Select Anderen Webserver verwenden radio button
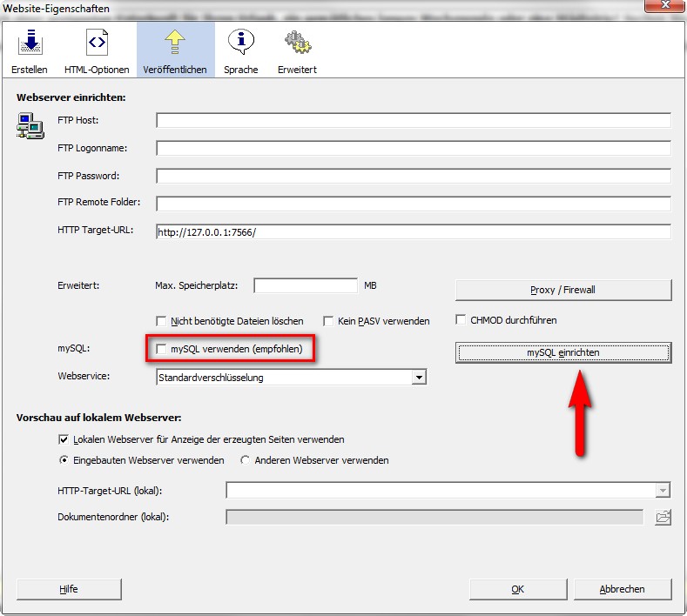Image resolution: width=687 pixels, height=616 pixels. pos(246,460)
